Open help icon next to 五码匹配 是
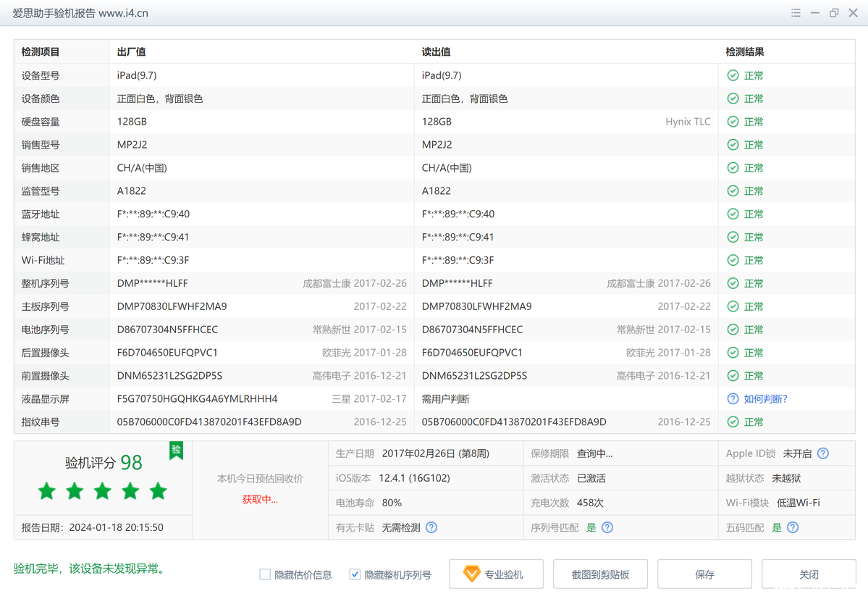 click(x=793, y=527)
